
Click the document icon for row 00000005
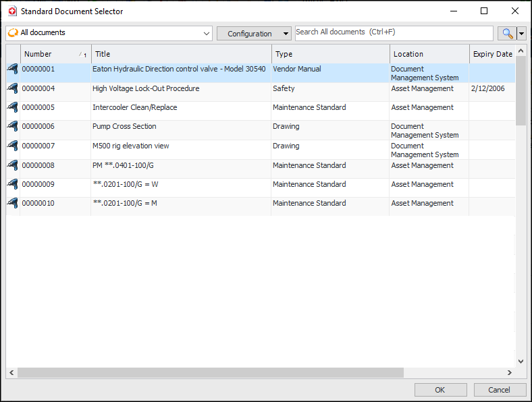[13, 107]
